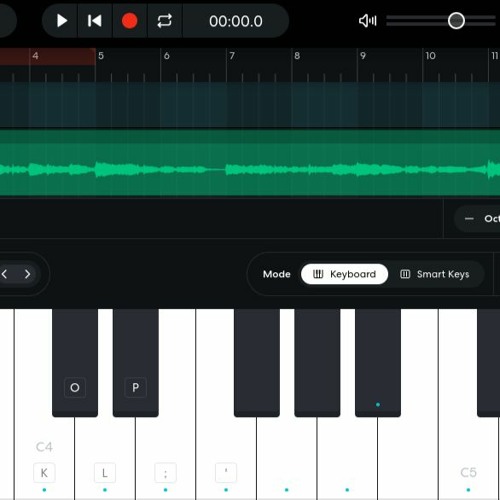Play the white key labeled semicolon
Viewport: 500px width, 500px height.
tap(166, 460)
